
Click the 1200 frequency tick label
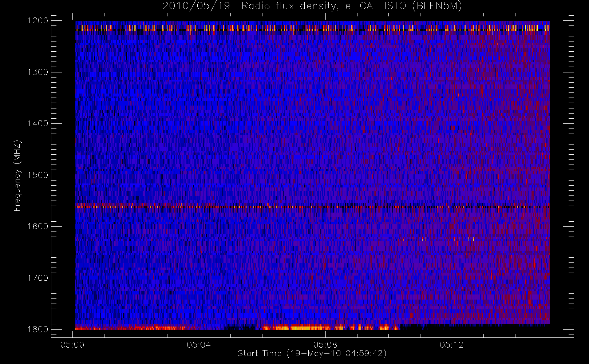pos(38,21)
